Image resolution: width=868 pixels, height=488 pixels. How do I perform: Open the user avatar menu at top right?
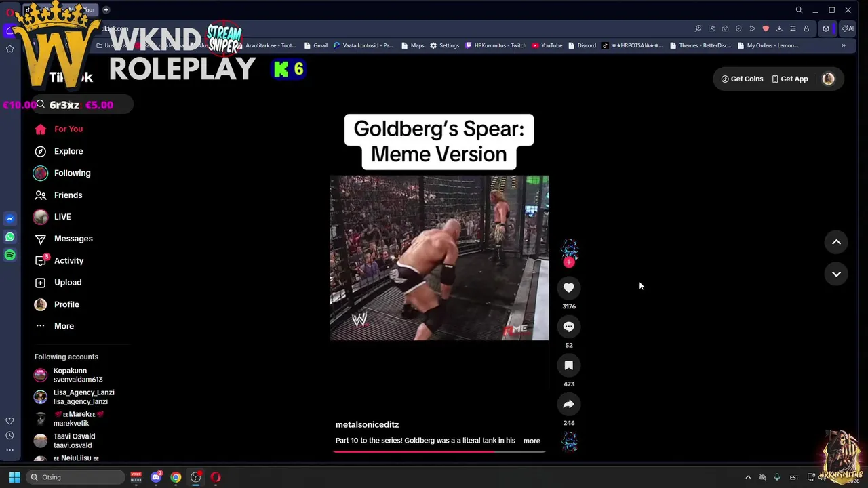click(828, 79)
